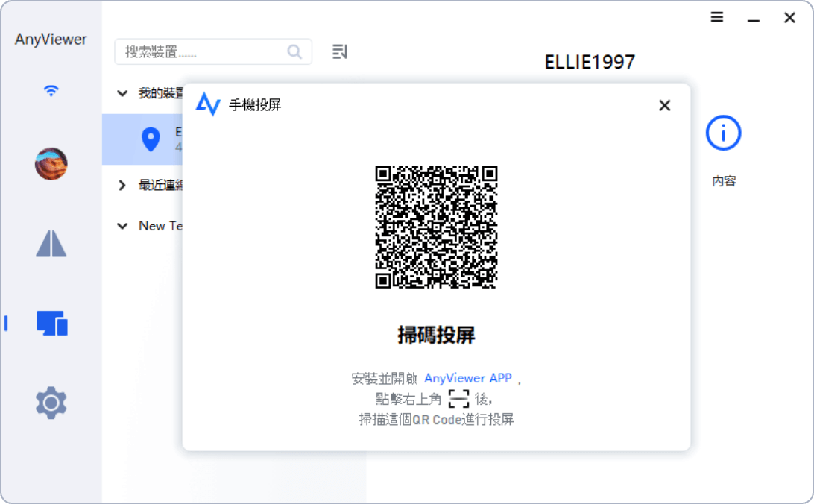Click the AnyViewer logo in dialog header
Image resolution: width=814 pixels, height=504 pixels.
(208, 105)
